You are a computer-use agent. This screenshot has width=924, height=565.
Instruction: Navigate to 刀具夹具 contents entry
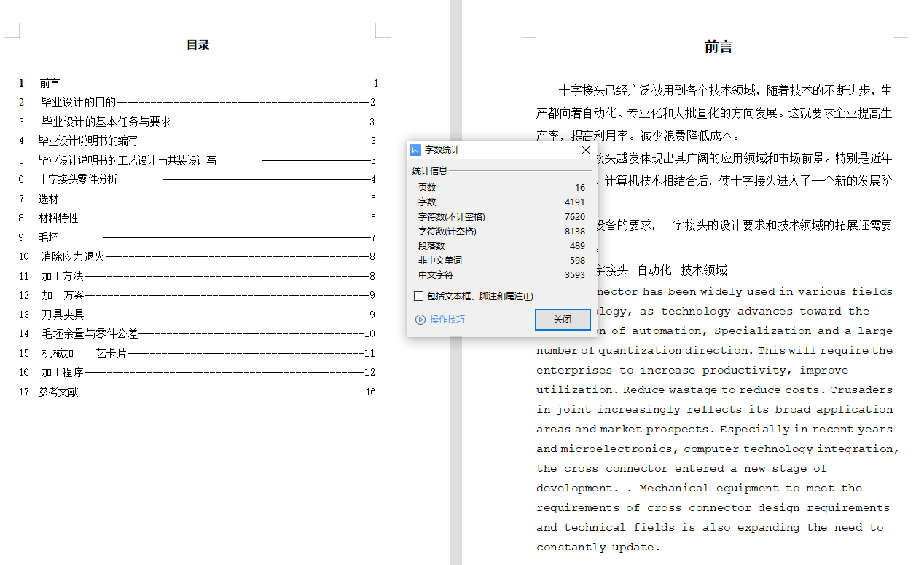point(63,315)
